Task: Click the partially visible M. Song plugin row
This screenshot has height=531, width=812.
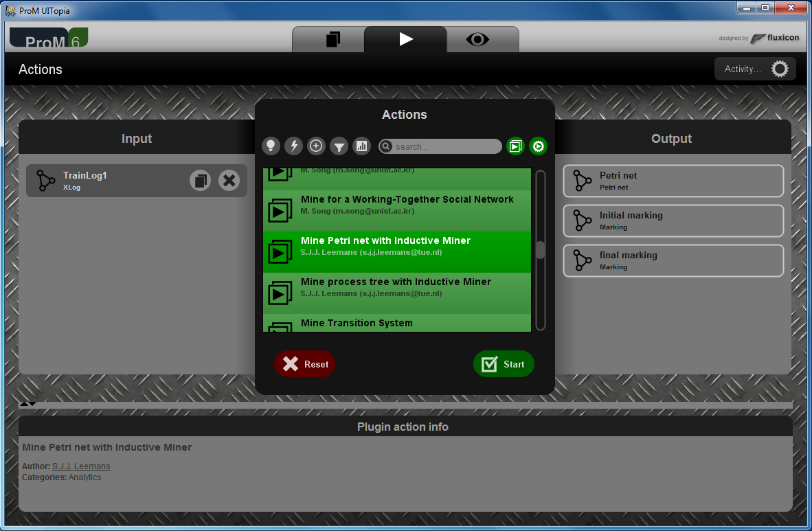Action: tap(396, 179)
